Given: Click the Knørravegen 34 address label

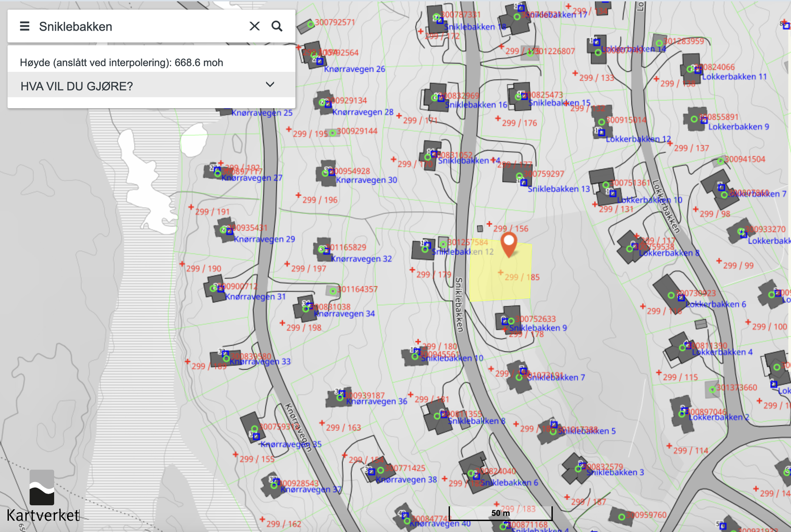Looking at the screenshot, I should click(x=345, y=314).
